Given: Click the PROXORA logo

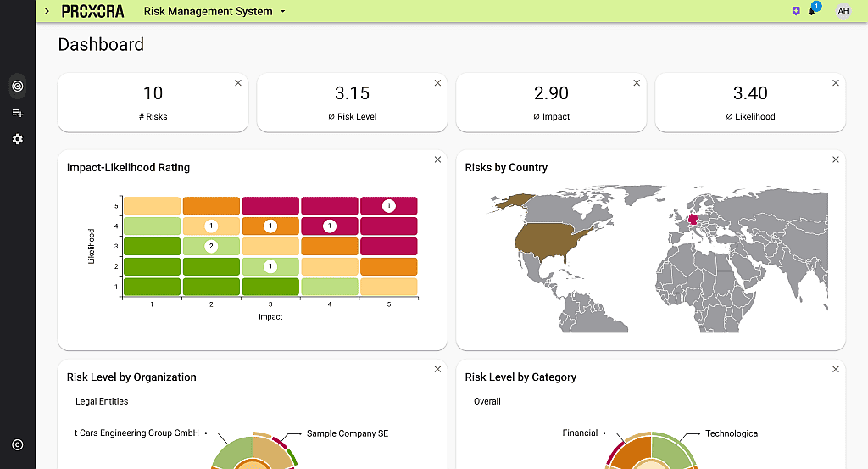Looking at the screenshot, I should pos(93,11).
